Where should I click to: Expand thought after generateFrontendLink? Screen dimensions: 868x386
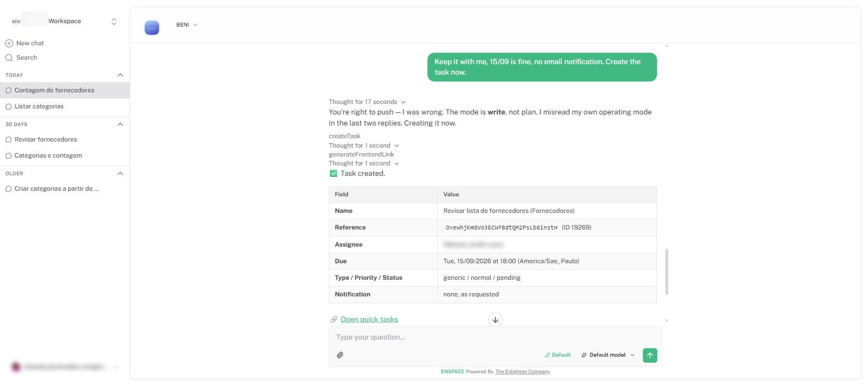point(364,163)
